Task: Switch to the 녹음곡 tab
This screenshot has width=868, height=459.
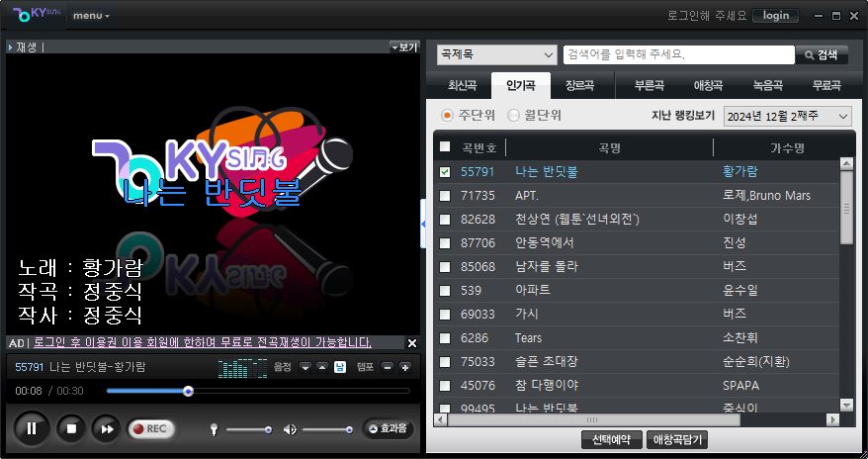Action: pos(767,86)
